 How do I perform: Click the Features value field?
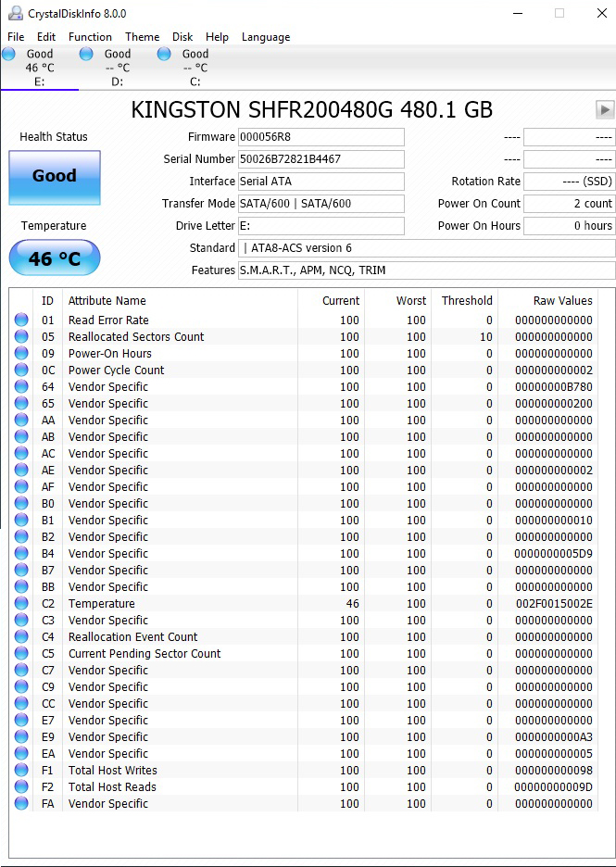(426, 270)
